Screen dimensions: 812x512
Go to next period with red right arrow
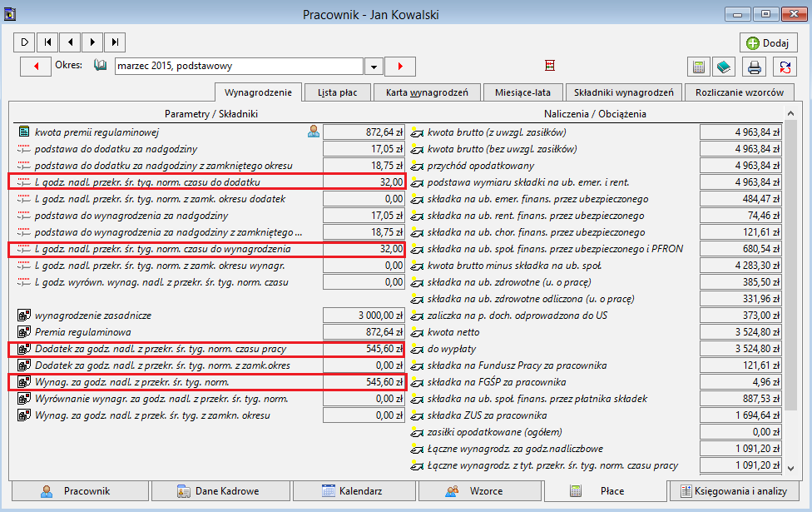[400, 67]
